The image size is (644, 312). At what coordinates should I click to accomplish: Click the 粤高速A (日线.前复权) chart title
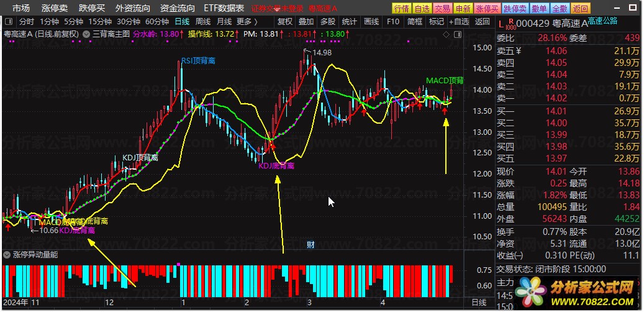click(x=42, y=35)
